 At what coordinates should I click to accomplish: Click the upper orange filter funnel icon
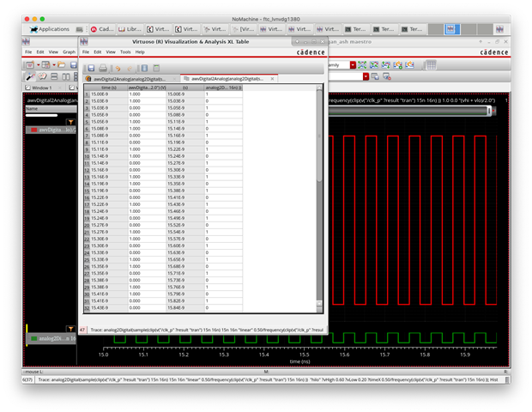[x=70, y=122]
